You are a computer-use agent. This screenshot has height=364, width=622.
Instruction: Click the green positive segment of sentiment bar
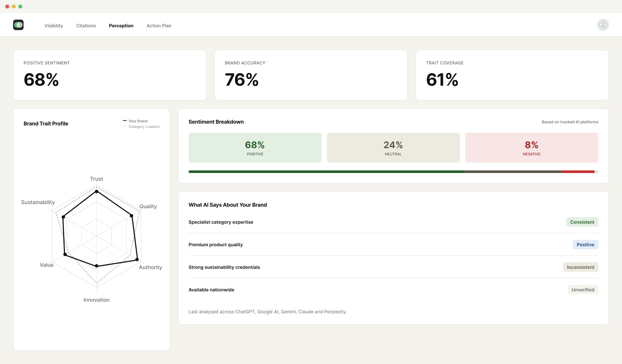click(x=326, y=172)
